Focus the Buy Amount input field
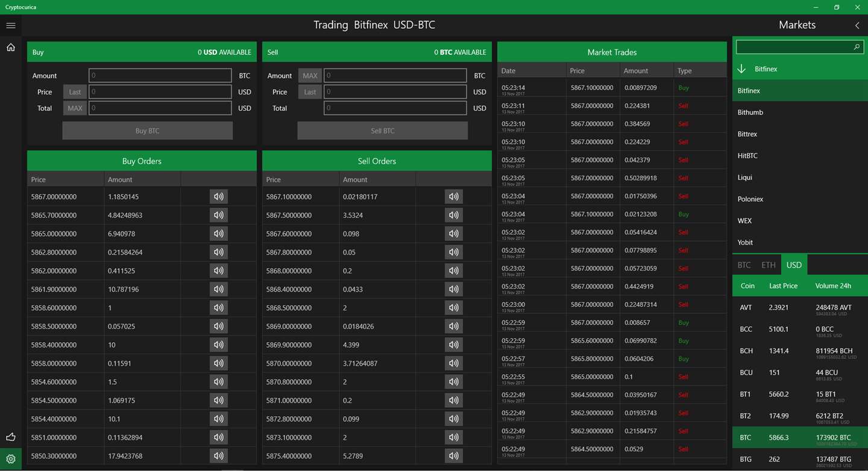The image size is (868, 471). pyautogui.click(x=160, y=75)
